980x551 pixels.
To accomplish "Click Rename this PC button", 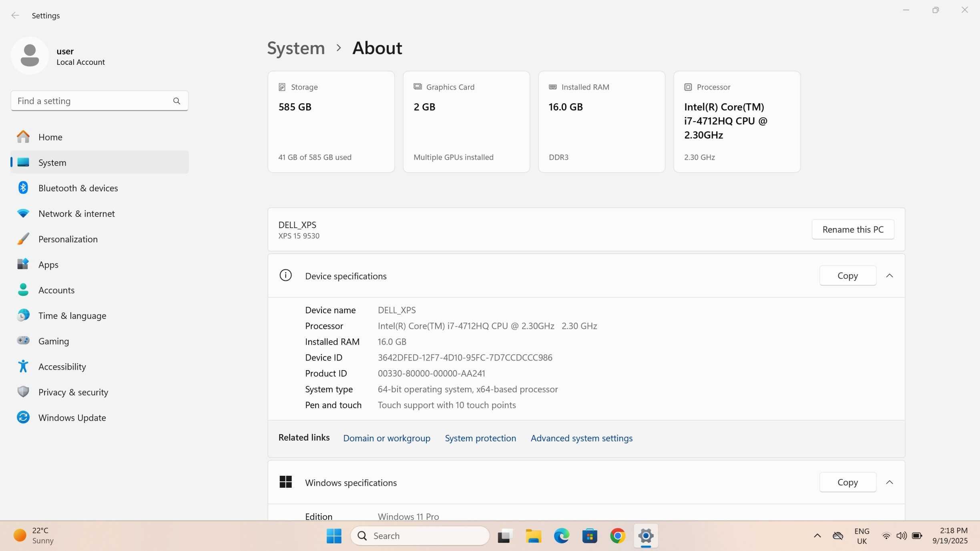I will [853, 229].
